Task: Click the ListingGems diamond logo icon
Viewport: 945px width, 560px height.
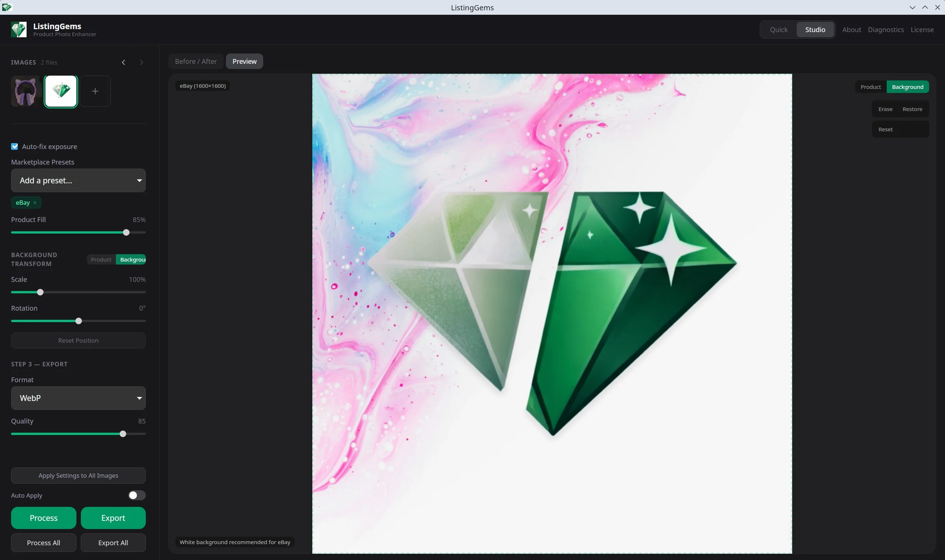Action: pyautogui.click(x=18, y=30)
